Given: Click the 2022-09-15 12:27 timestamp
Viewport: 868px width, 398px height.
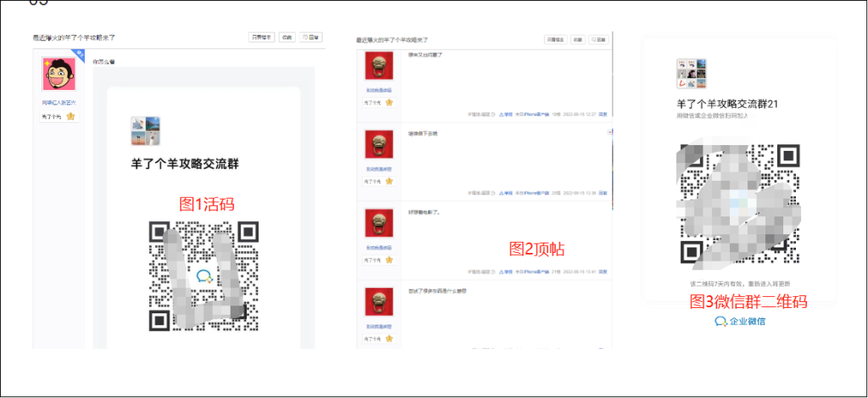Looking at the screenshot, I should pos(579,115).
